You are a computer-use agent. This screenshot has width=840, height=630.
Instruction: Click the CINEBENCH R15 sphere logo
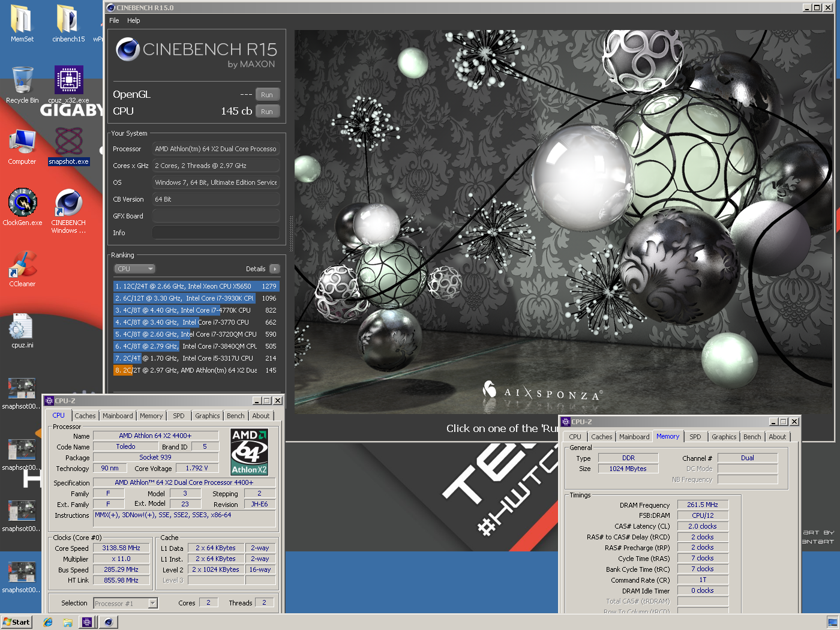128,49
